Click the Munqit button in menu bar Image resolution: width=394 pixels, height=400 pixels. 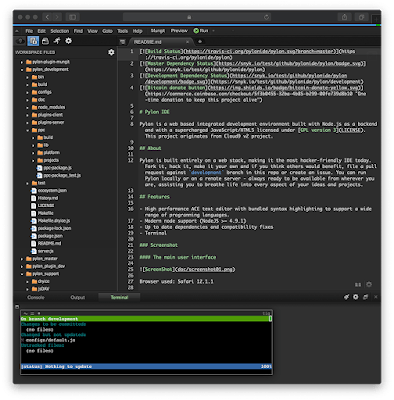tap(158, 31)
